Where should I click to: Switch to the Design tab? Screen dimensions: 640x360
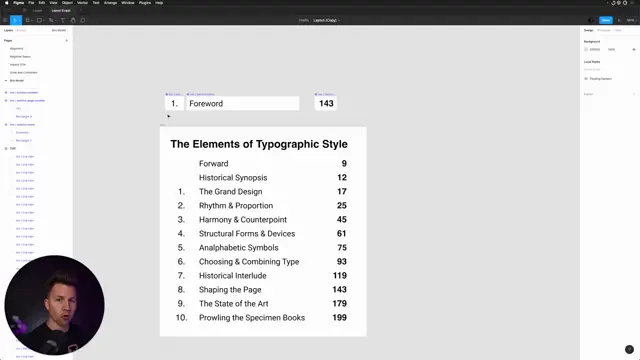tap(588, 30)
